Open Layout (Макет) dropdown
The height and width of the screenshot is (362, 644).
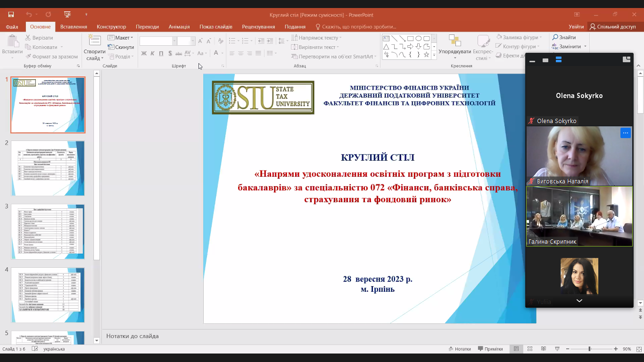[120, 38]
